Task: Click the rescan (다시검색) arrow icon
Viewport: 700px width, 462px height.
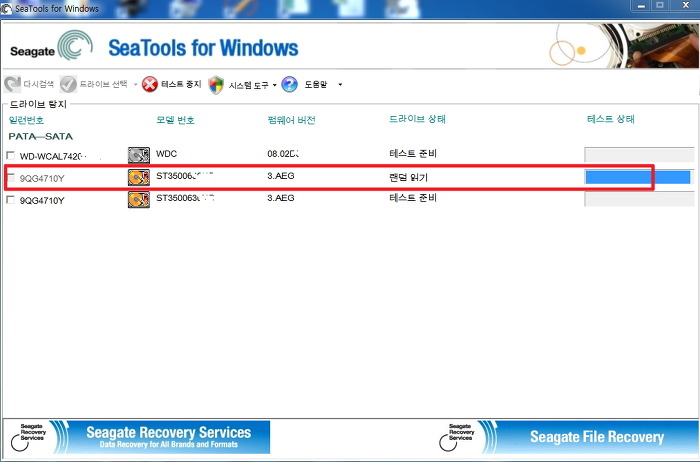Action: coord(13,85)
